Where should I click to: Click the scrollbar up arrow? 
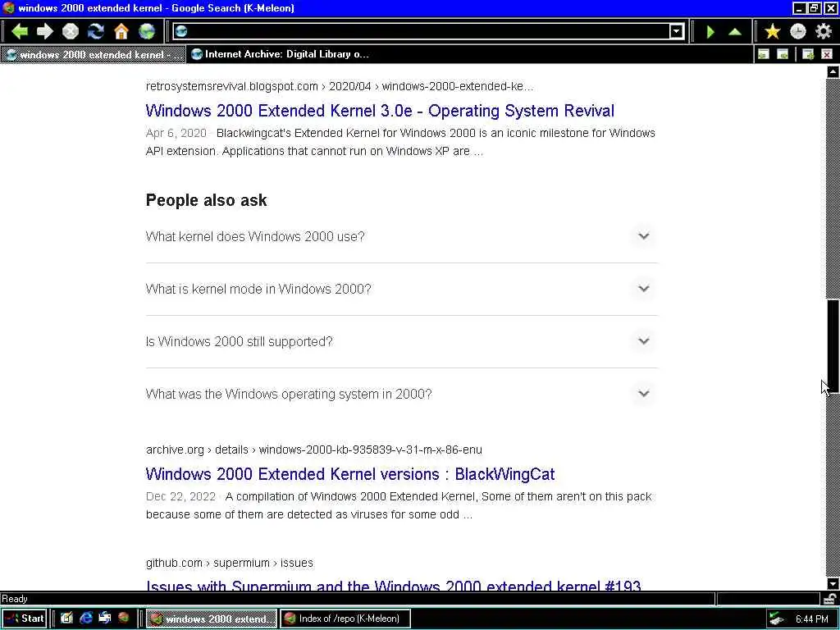[x=833, y=71]
